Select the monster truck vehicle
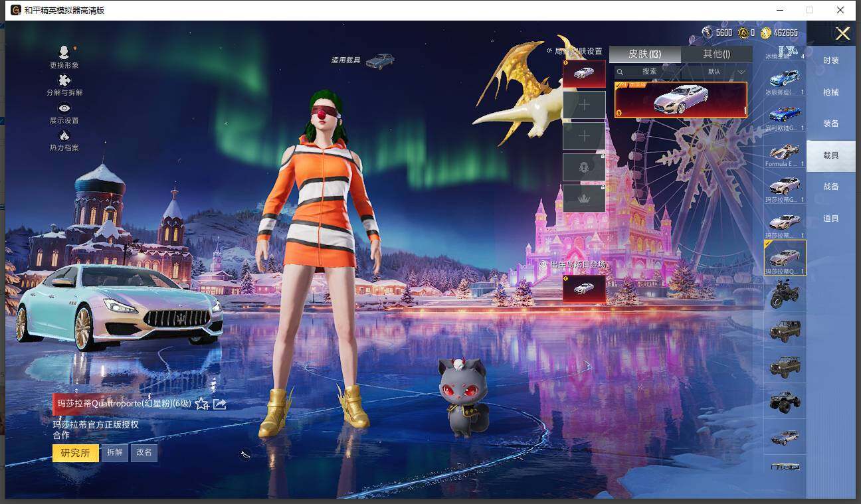This screenshot has height=504, width=861. point(785,402)
